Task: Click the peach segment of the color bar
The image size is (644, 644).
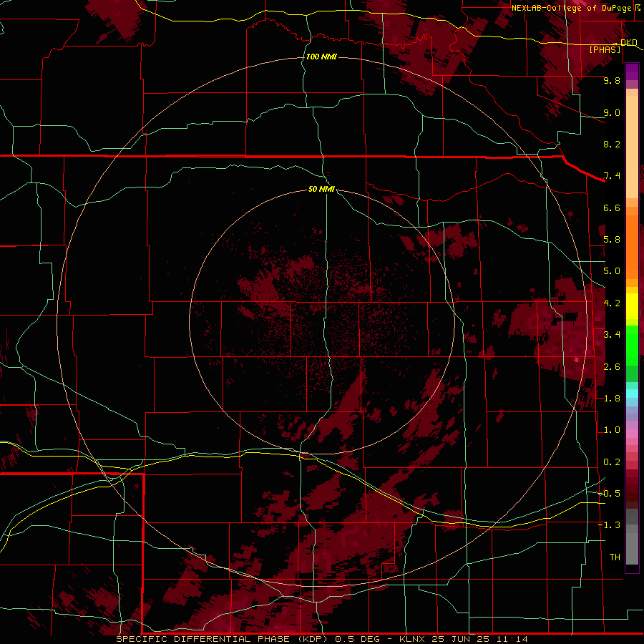Action: tap(632, 147)
